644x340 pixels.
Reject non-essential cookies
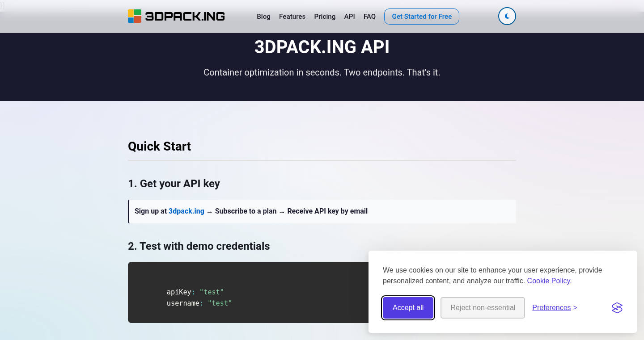(483, 308)
